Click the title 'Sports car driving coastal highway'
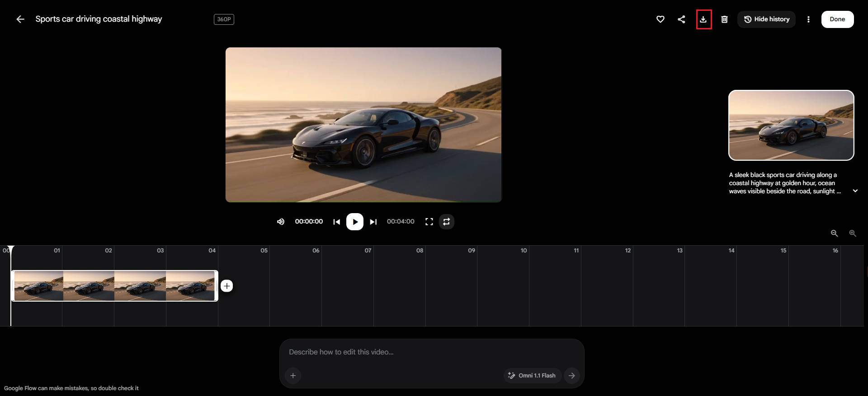 pos(99,19)
